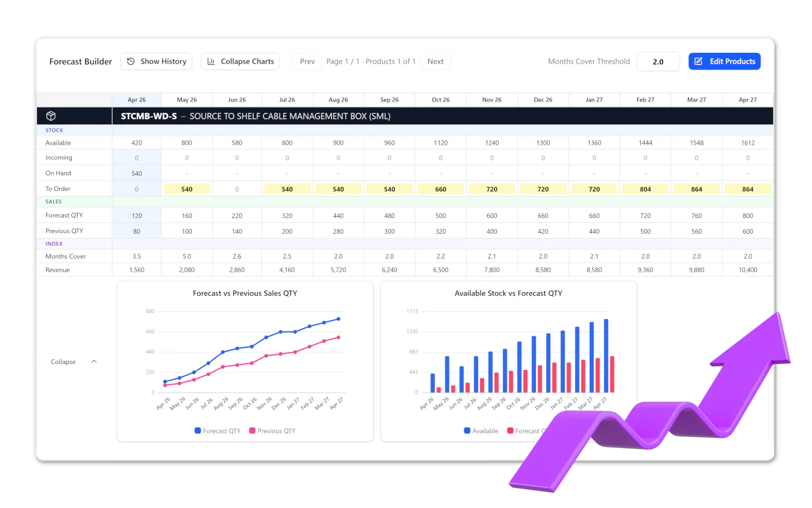The width and height of the screenshot is (812, 508).
Task: Click the Collapse Charts button
Action: pos(241,61)
